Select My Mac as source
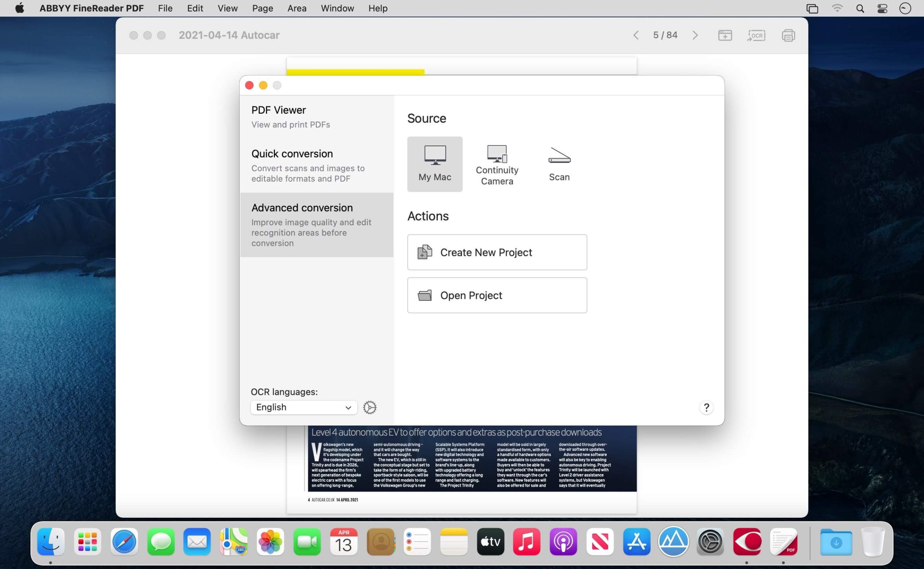The height and width of the screenshot is (569, 924). [435, 164]
